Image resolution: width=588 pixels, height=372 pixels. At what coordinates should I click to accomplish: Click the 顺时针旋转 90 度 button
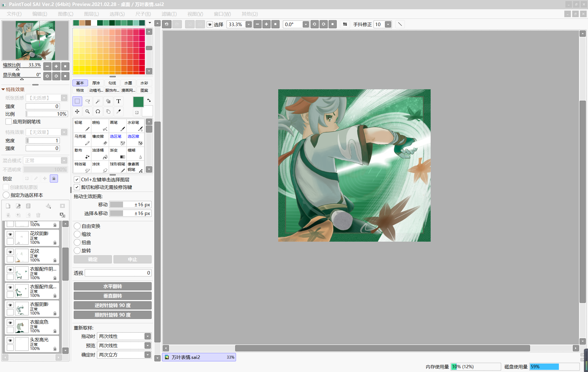(x=113, y=315)
